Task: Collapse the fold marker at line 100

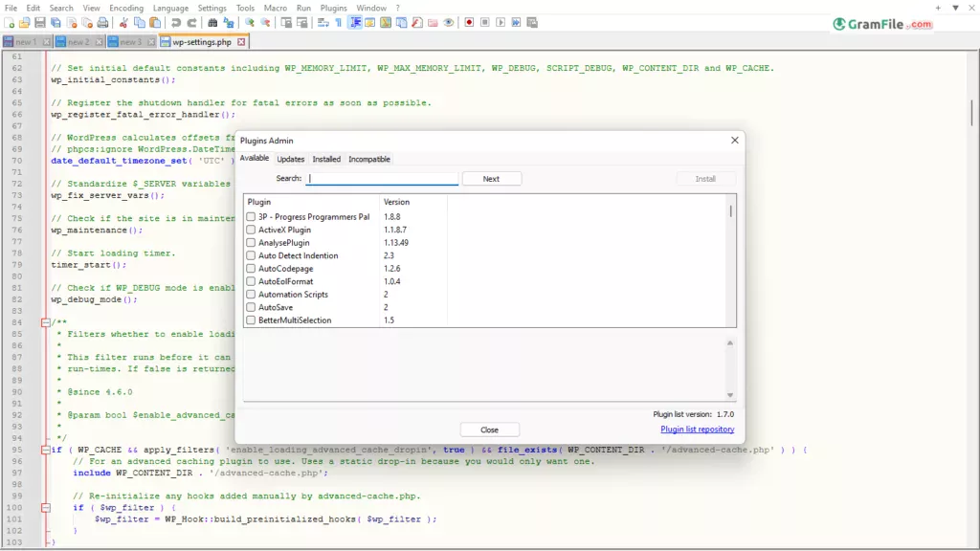Action: click(46, 508)
